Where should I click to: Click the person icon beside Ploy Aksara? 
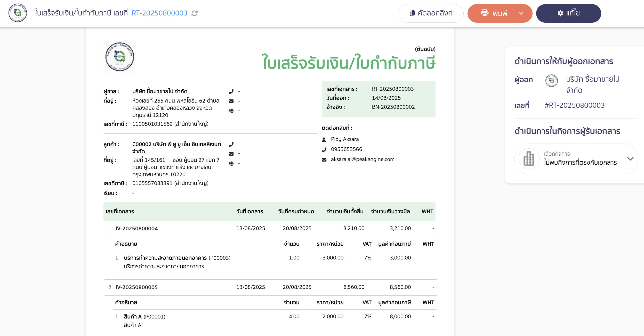click(324, 139)
